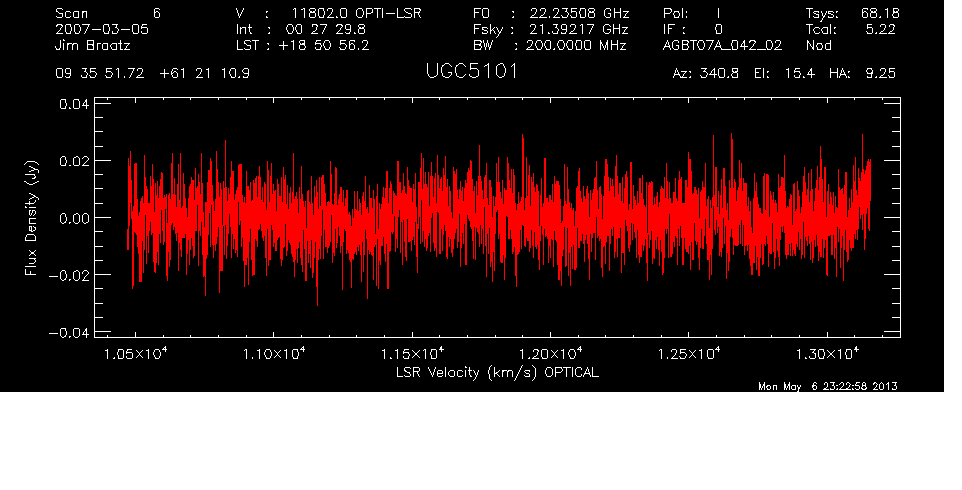962x490 pixels.
Task: Click the Flux Density (Jy) axis label
Action: click(x=30, y=217)
